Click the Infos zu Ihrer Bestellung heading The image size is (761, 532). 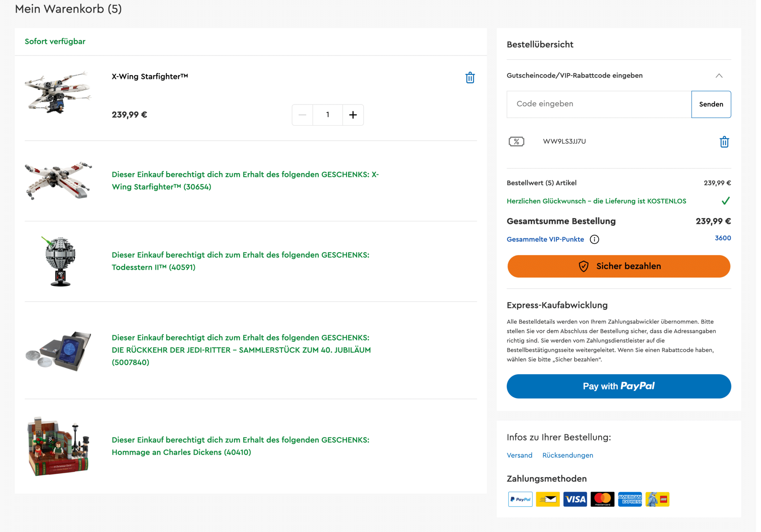559,437
